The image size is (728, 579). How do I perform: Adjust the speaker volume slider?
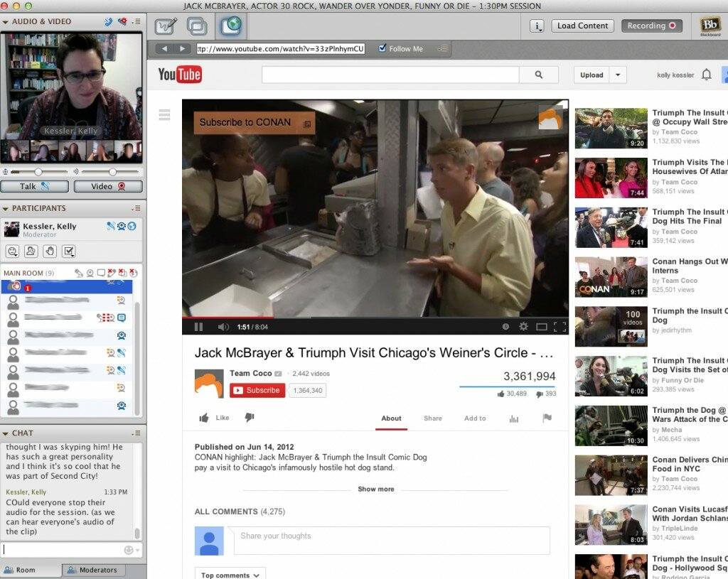click(112, 172)
